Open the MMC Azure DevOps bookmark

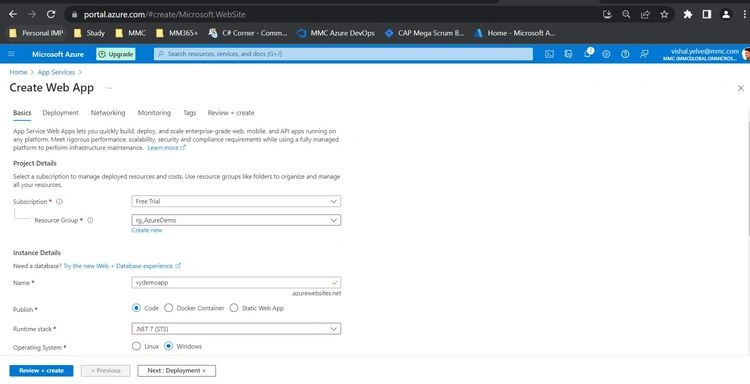click(336, 33)
